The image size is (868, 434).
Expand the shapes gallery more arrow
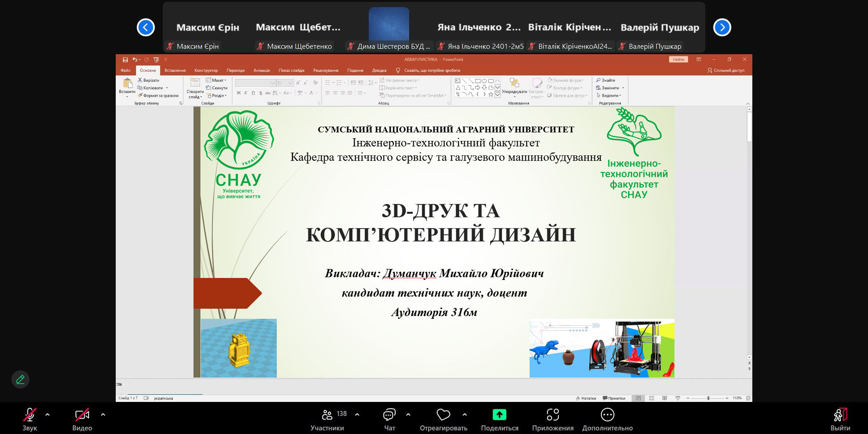pos(498,94)
